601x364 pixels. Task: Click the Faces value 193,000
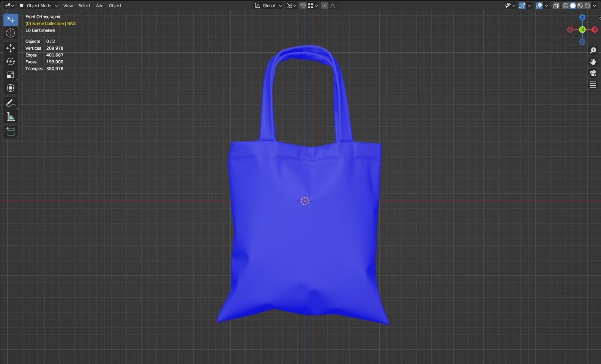[55, 62]
